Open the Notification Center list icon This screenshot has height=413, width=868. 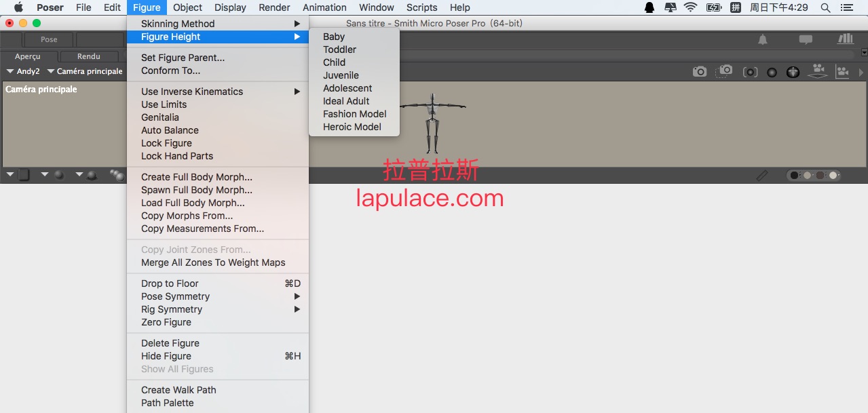(846, 7)
